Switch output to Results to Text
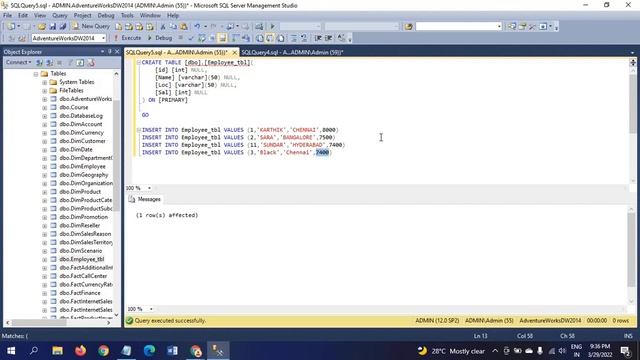Viewport: 640px width, 360px height. [260, 38]
